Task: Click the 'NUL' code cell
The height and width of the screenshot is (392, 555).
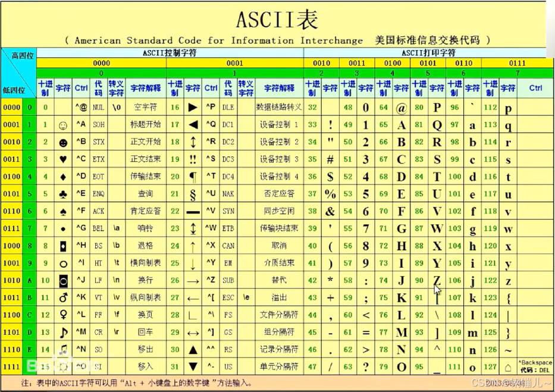Action: tap(98, 107)
